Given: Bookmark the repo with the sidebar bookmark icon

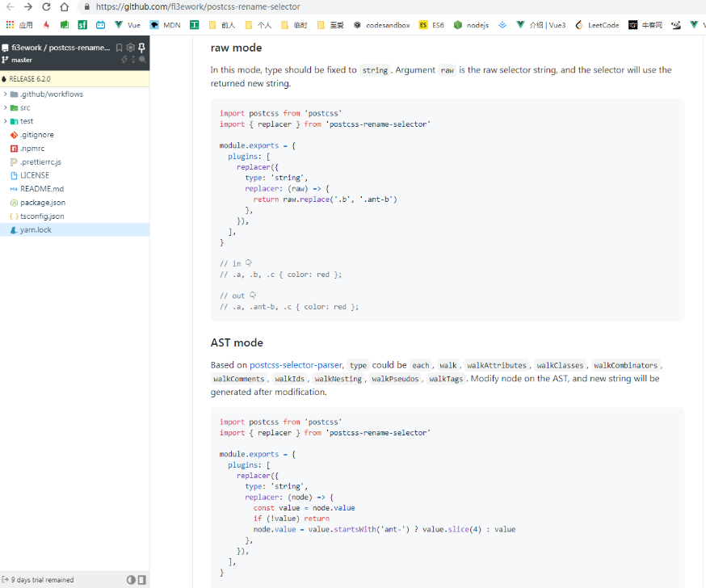Looking at the screenshot, I should tap(119, 48).
